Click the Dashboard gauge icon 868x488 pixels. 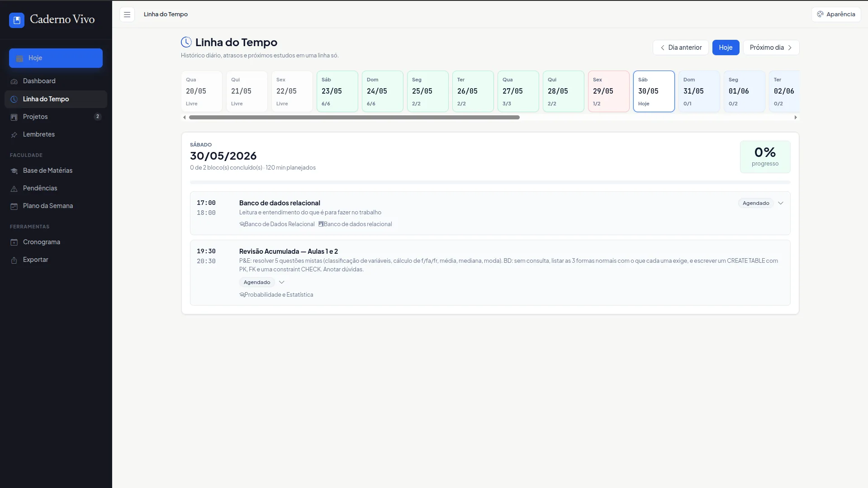point(14,81)
